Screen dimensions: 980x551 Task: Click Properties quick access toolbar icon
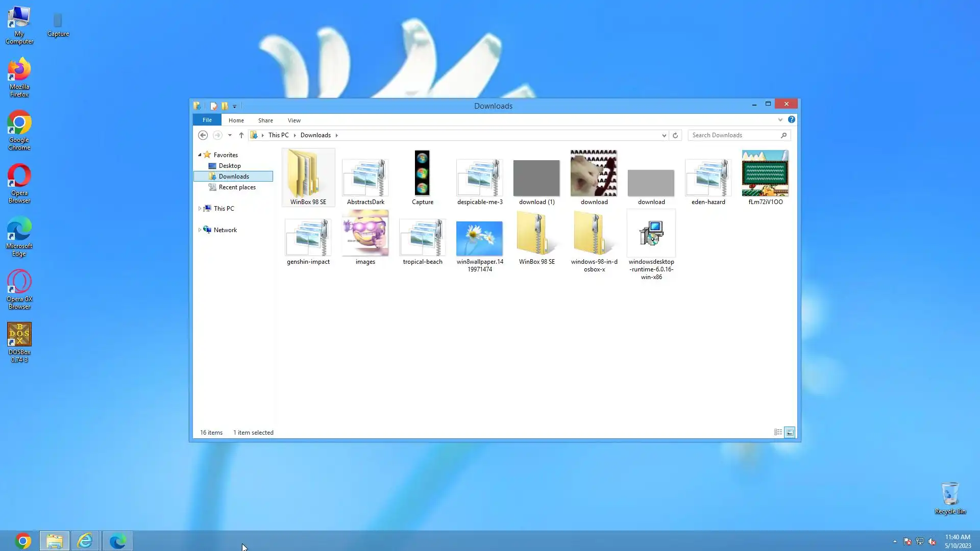click(x=213, y=106)
